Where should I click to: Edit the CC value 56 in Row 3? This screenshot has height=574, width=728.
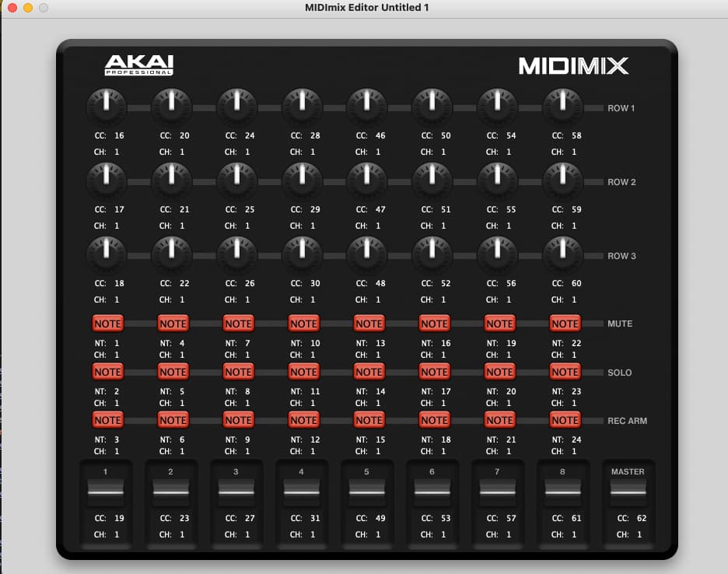click(511, 283)
